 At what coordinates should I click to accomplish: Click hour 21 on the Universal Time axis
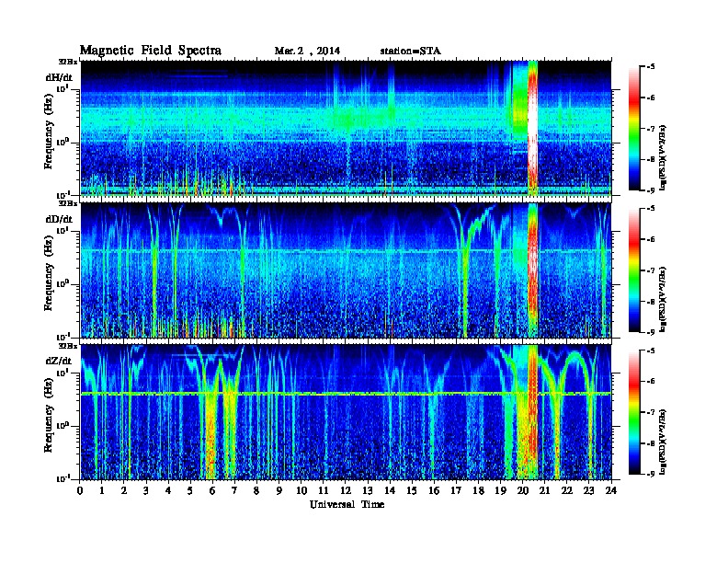[x=545, y=491]
